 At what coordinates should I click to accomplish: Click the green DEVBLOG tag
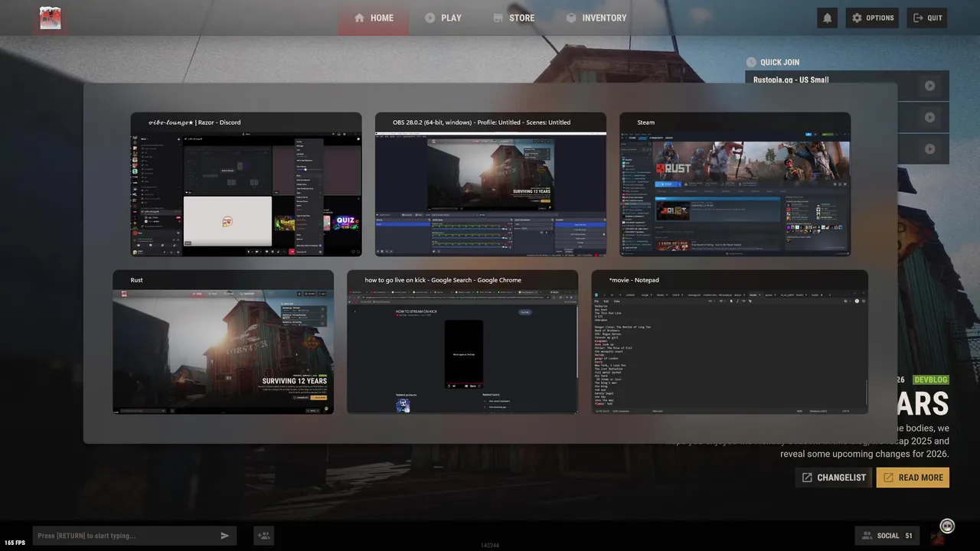pos(931,380)
